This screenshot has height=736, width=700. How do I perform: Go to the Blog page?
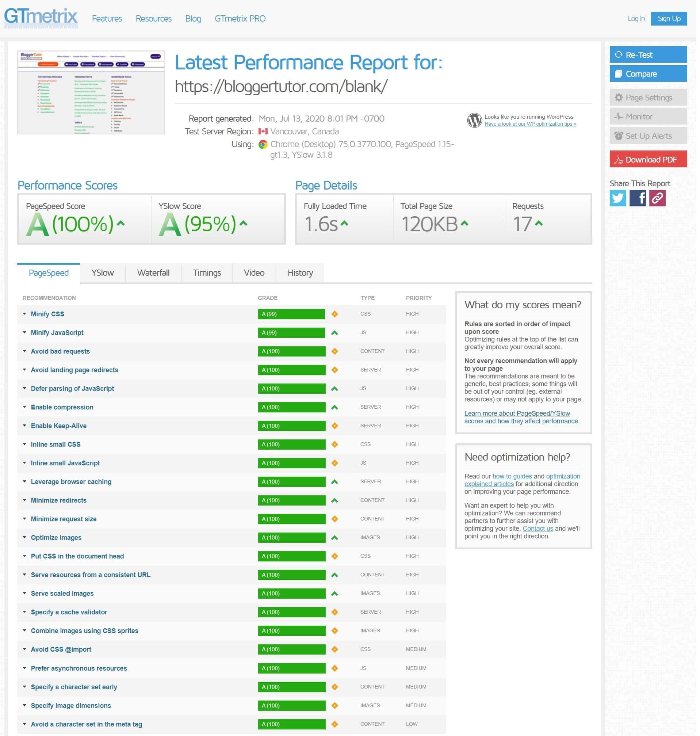[193, 18]
